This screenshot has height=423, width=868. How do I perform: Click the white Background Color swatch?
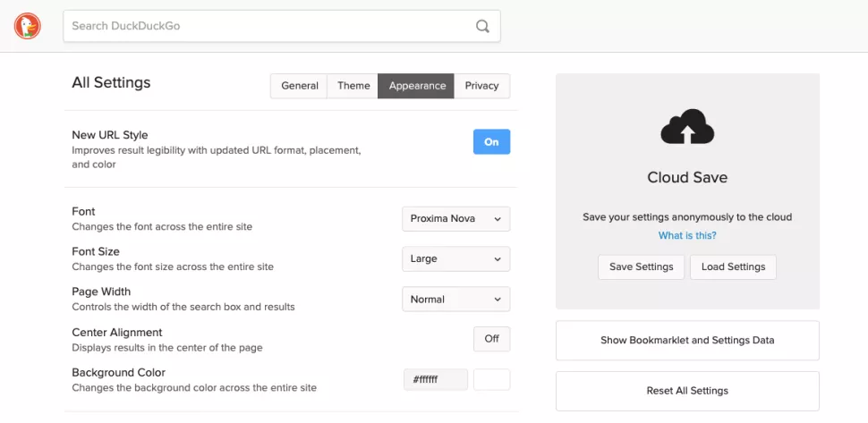[x=491, y=380]
